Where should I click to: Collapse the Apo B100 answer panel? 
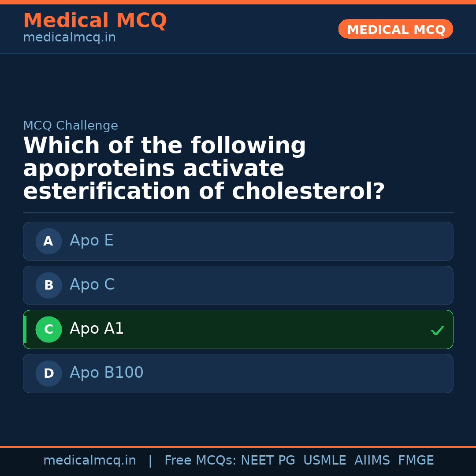pyautogui.click(x=238, y=373)
